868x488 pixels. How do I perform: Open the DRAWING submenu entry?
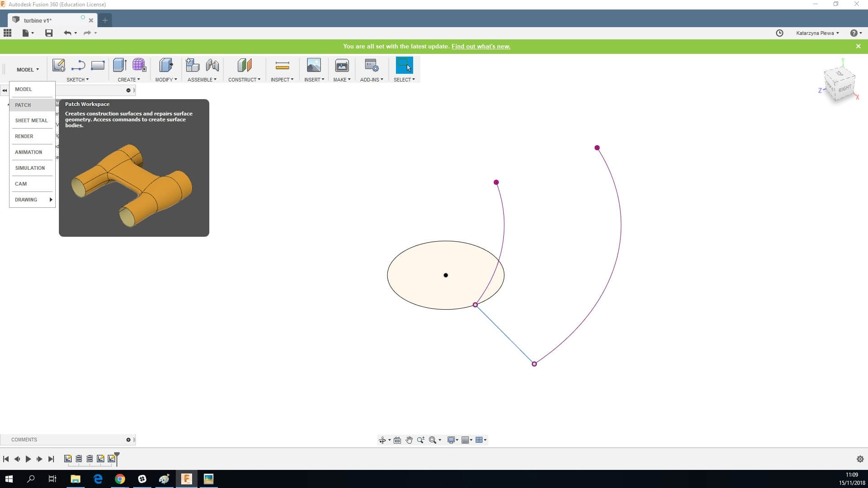(32, 200)
